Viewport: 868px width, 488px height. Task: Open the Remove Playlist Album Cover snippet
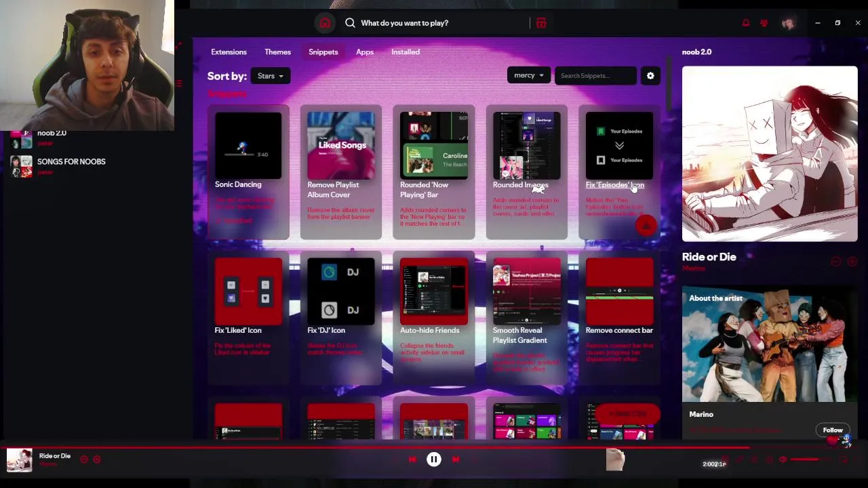click(x=341, y=172)
